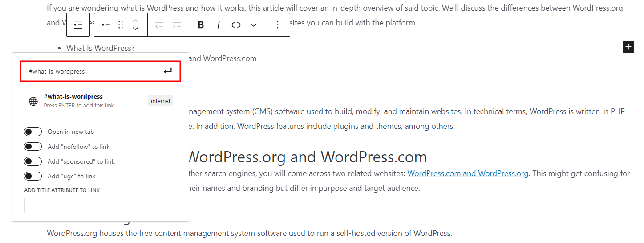The image size is (644, 243).
Task: Click the title attribute input field
Action: point(101,206)
